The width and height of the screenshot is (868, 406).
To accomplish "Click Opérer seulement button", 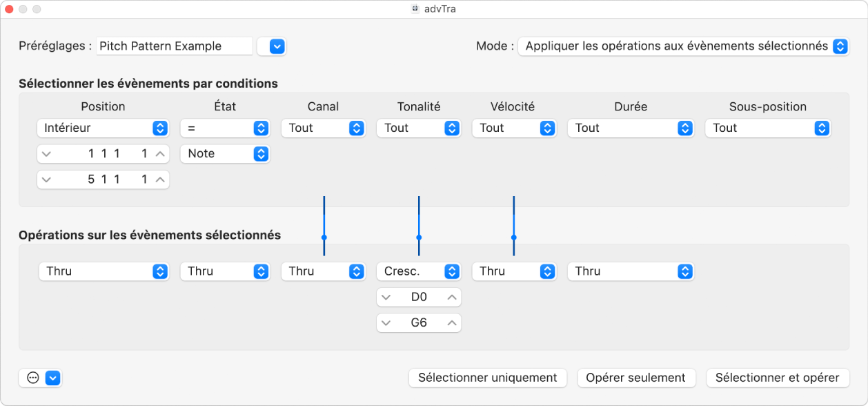I will 635,378.
